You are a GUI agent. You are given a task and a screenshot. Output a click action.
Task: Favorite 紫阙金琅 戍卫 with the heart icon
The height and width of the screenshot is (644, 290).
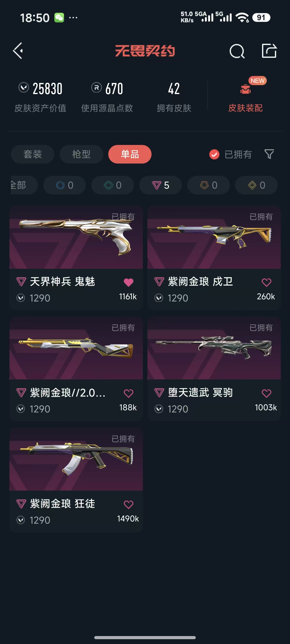(266, 282)
